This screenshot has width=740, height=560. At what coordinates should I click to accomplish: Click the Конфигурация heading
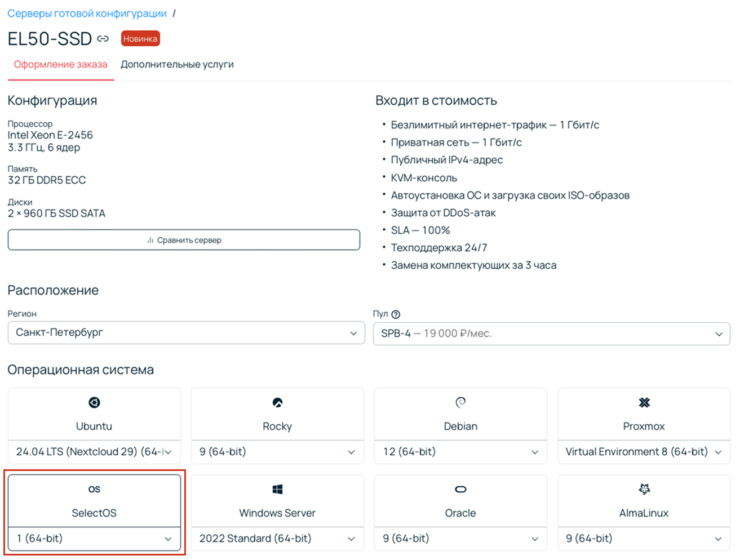52,101
